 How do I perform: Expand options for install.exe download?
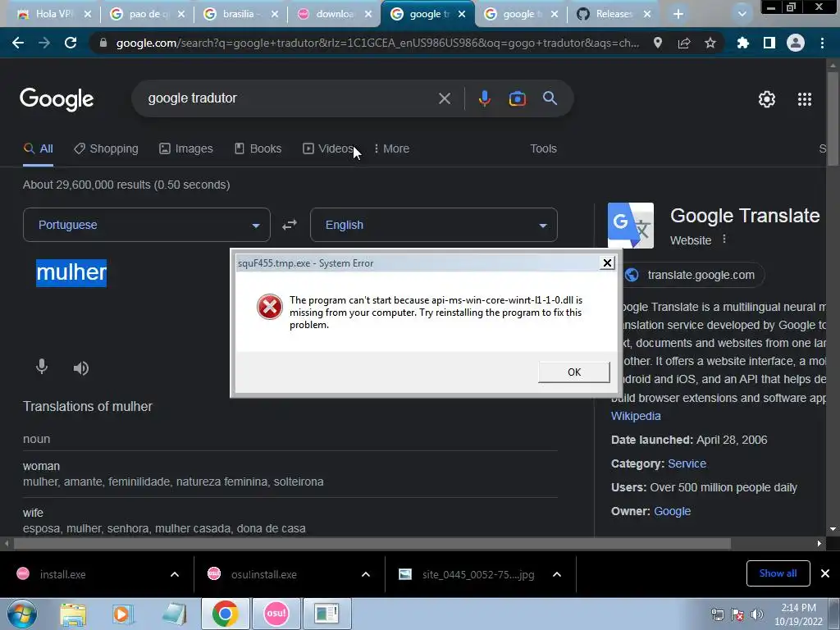coord(175,574)
